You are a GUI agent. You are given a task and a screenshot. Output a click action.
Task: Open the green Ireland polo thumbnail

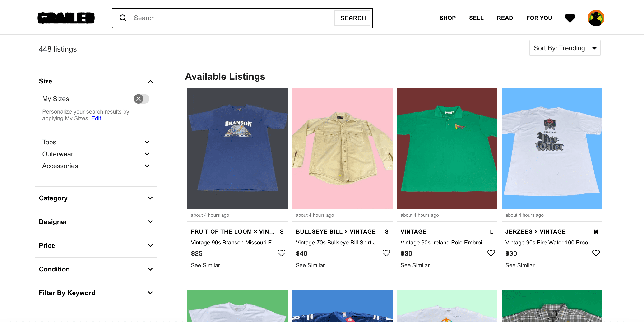pos(447,148)
